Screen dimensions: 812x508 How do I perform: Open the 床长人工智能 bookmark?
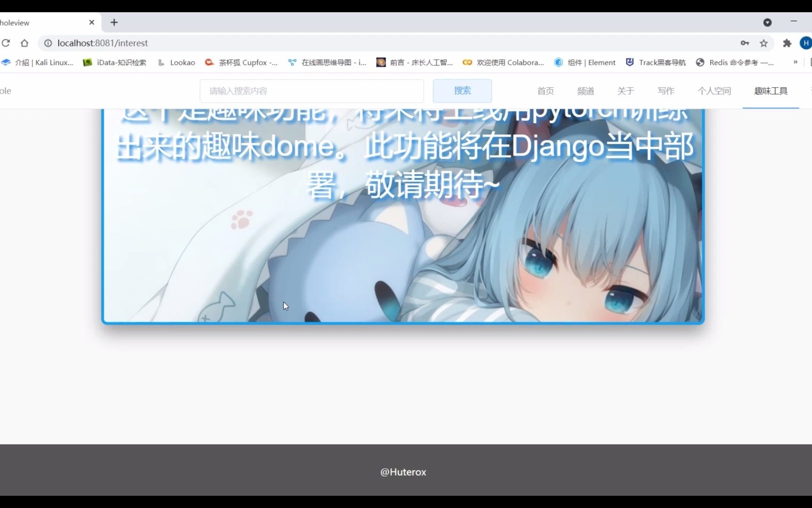414,62
